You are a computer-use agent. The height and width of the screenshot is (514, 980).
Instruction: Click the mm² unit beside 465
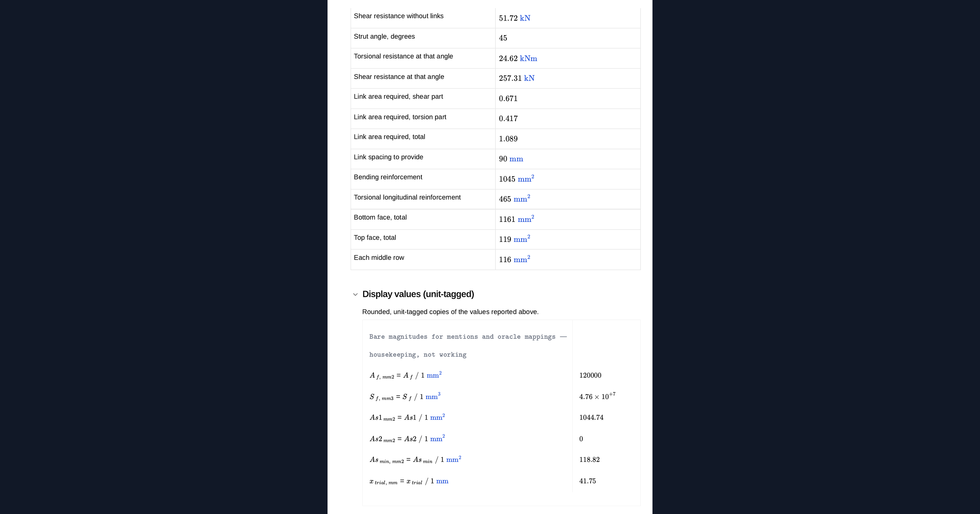coord(522,198)
